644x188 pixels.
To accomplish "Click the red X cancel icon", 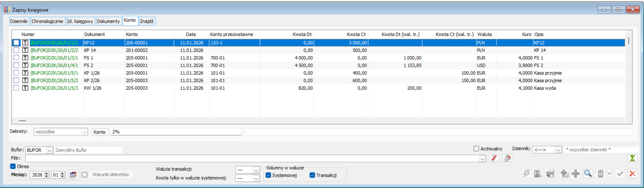I will coord(632,174).
